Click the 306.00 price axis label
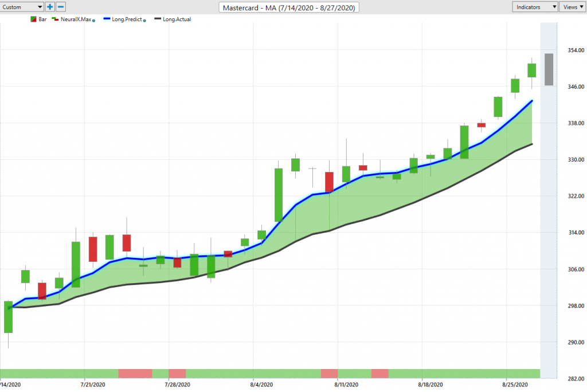This screenshot has height=392, width=587. coord(576,269)
